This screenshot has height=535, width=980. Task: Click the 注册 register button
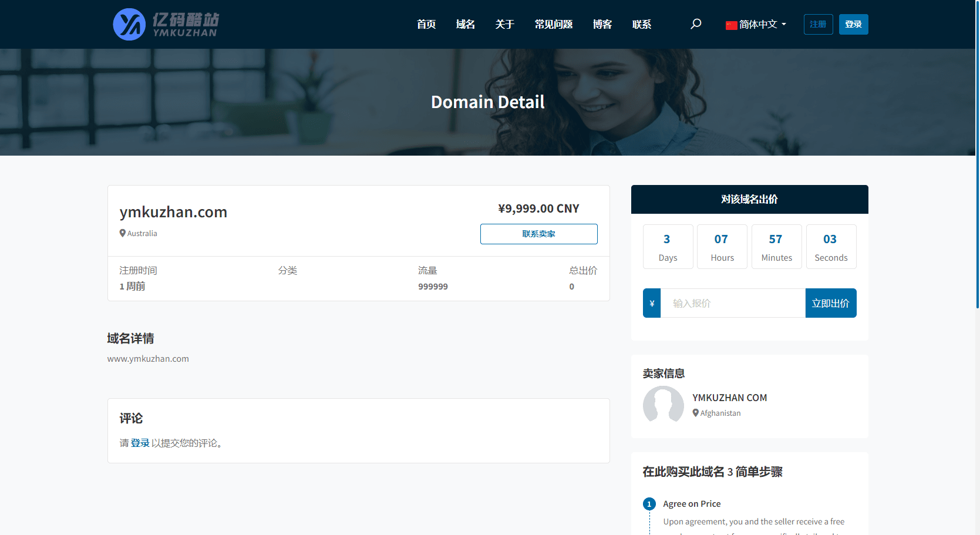819,24
